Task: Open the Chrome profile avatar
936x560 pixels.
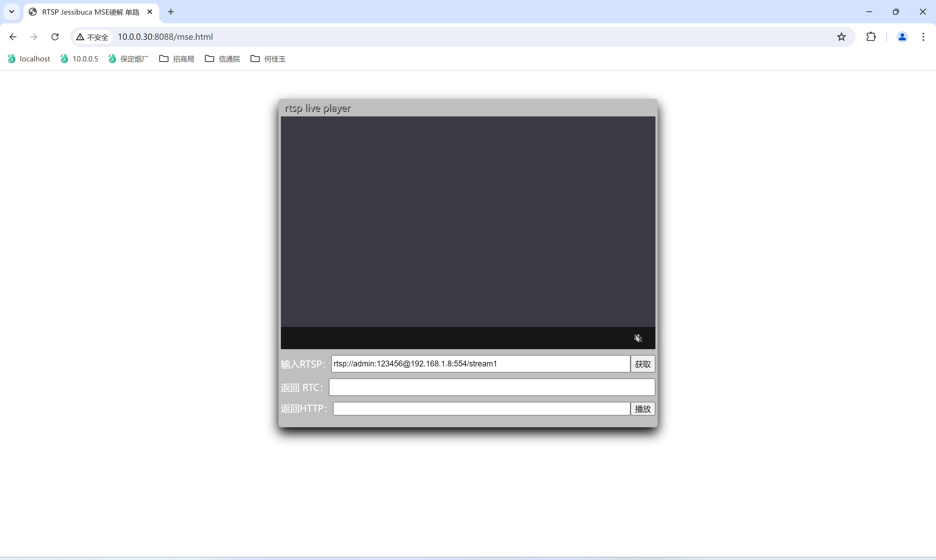Action: (902, 37)
